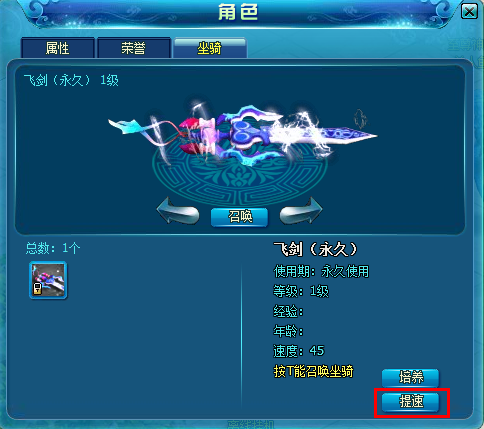Click the lock icon on mount thumbnail
This screenshot has height=429, width=484.
[37, 289]
